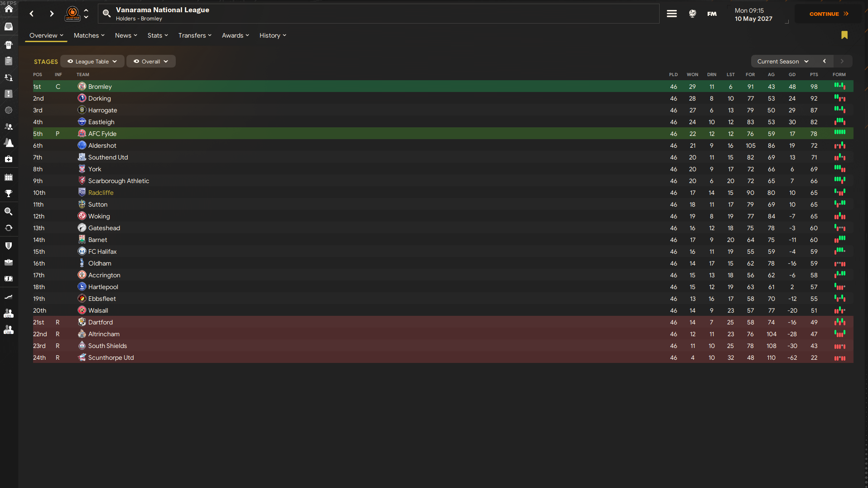Go back using the left arrow
The width and height of the screenshot is (868, 488).
point(32,14)
